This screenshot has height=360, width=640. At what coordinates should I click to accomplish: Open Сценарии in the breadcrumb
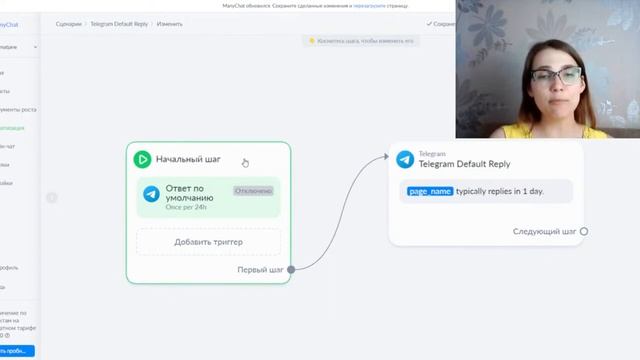(x=69, y=24)
